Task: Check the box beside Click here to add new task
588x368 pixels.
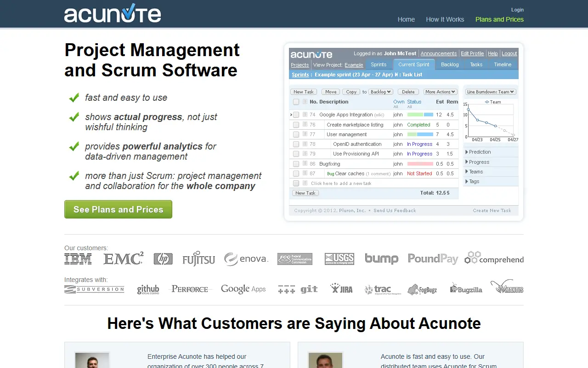Action: (x=296, y=184)
